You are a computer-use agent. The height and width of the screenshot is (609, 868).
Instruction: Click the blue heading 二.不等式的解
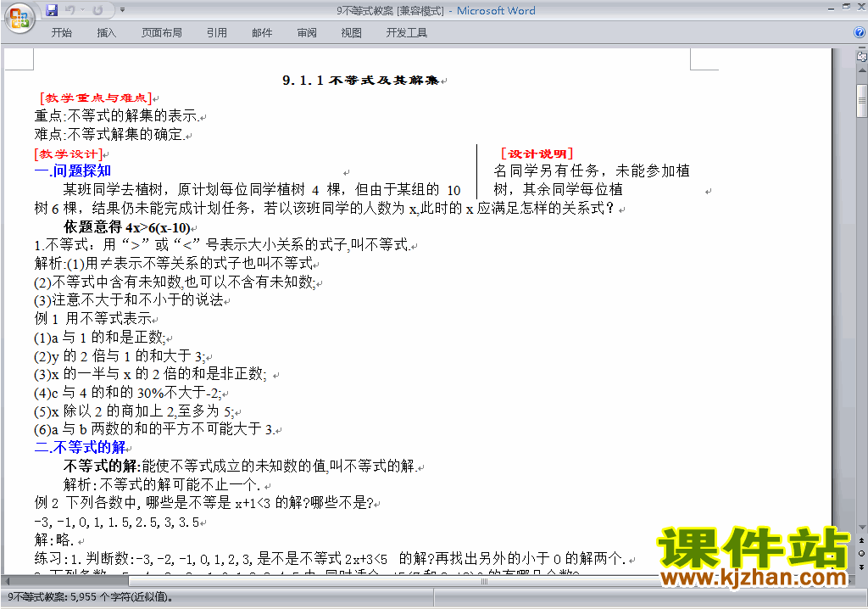pyautogui.click(x=81, y=447)
